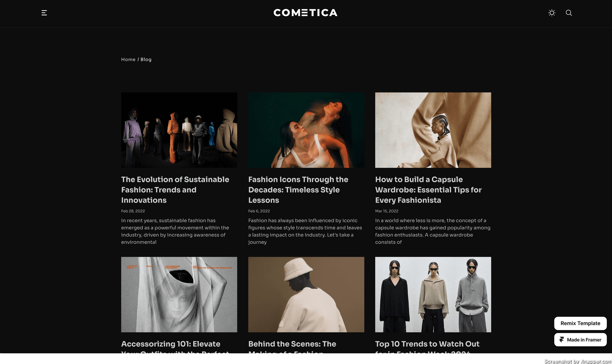Click the beige sweatshirt model thumbnail

pyautogui.click(x=433, y=130)
